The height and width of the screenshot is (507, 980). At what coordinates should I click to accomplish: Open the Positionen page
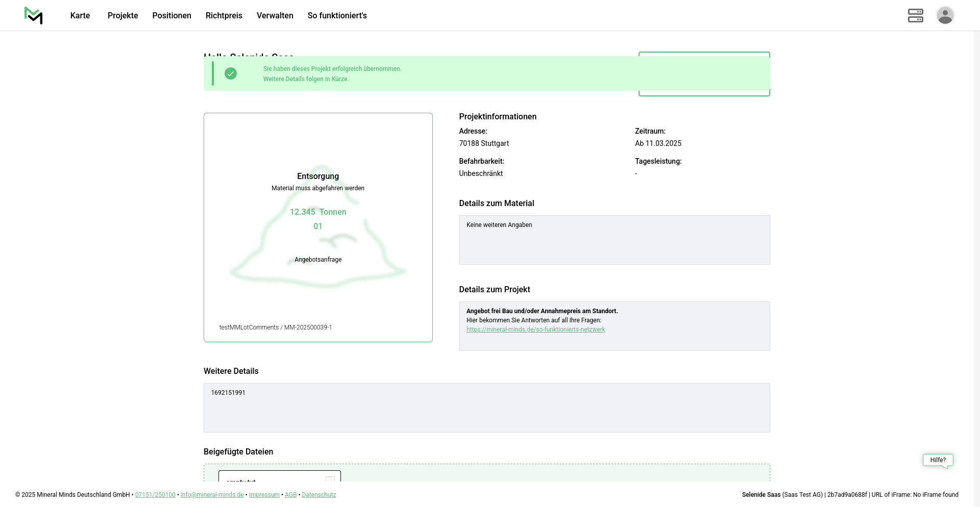[x=171, y=16]
